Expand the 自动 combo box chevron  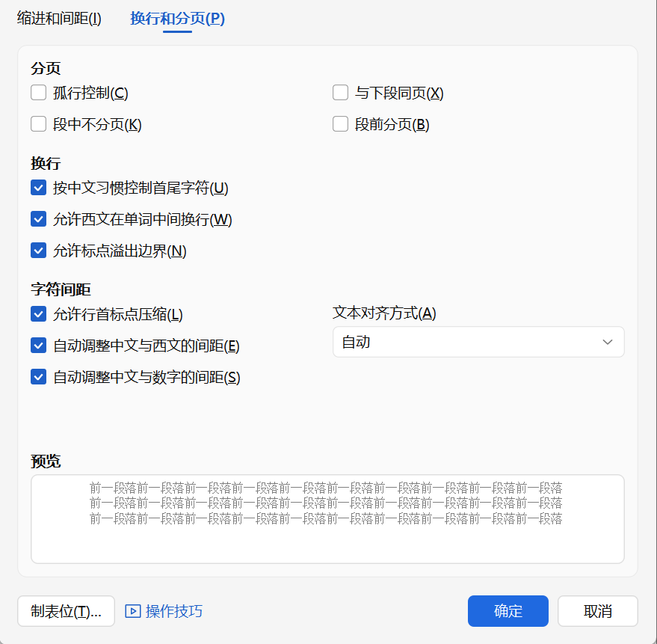tap(610, 342)
